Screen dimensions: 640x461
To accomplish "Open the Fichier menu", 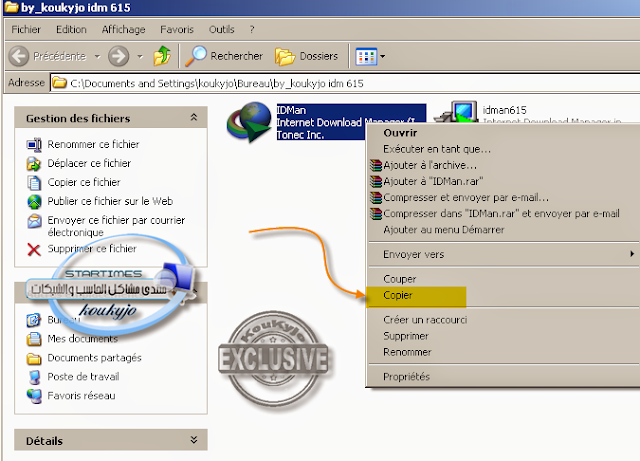I will point(26,29).
